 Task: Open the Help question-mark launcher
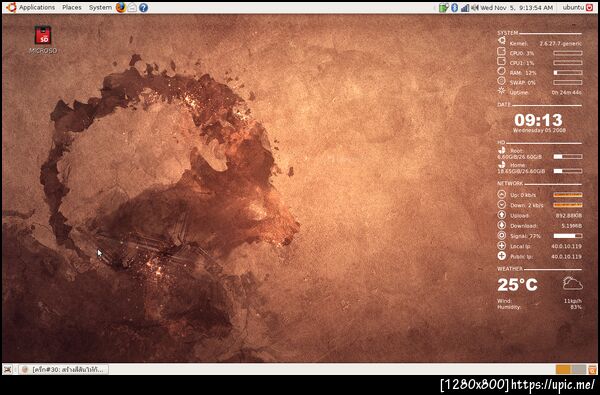(x=143, y=7)
